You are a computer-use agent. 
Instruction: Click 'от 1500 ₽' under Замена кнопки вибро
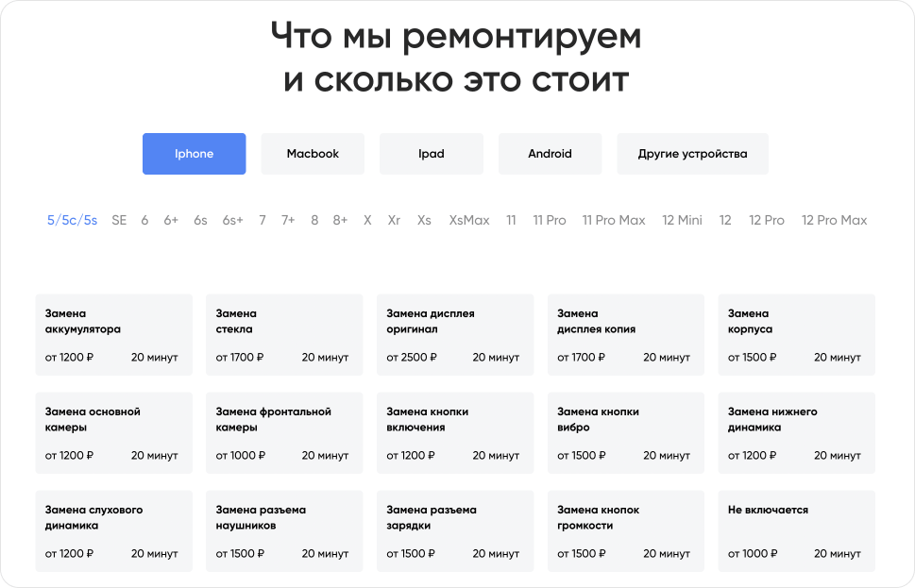coord(582,455)
